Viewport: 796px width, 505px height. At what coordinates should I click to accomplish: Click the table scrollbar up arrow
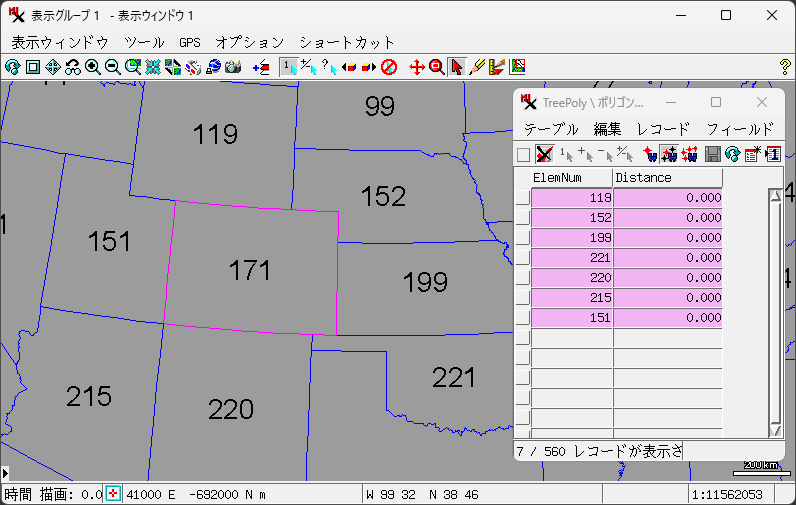[x=775, y=195]
